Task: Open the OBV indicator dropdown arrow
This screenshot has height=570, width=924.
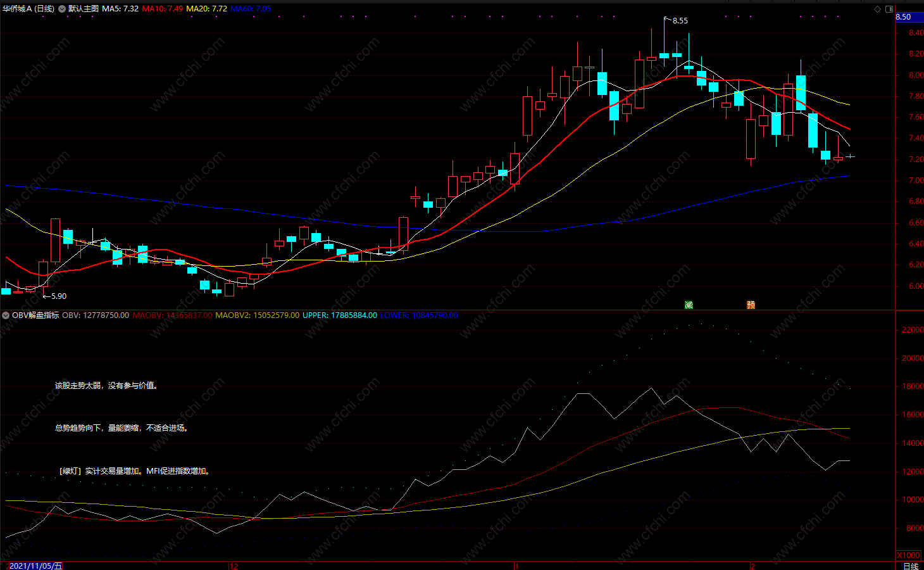Action: pyautogui.click(x=6, y=315)
